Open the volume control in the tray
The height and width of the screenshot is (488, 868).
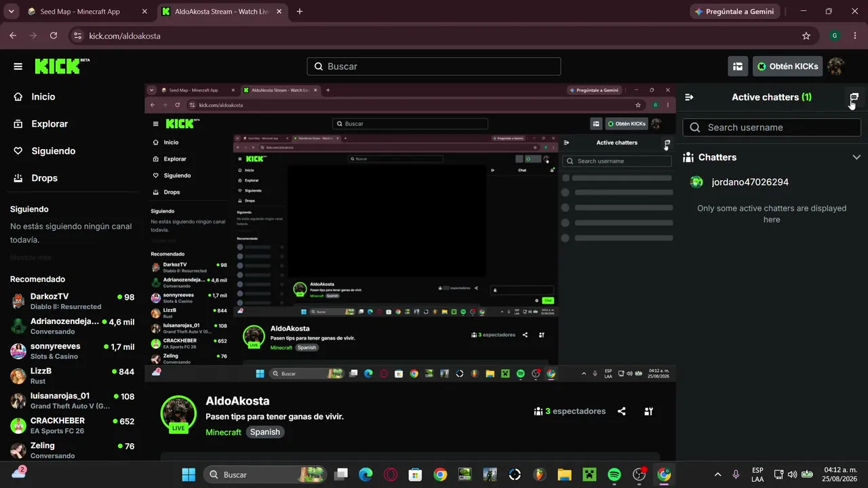[793, 474]
